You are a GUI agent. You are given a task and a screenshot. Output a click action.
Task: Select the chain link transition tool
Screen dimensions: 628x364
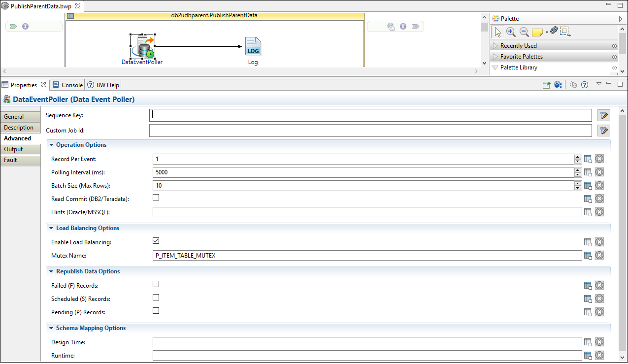554,31
